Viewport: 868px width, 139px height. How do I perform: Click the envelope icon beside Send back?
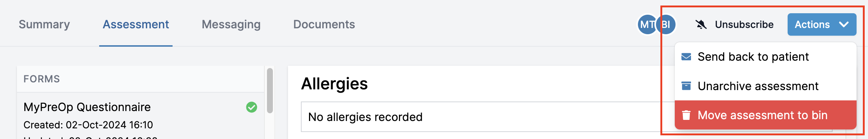[x=686, y=57]
